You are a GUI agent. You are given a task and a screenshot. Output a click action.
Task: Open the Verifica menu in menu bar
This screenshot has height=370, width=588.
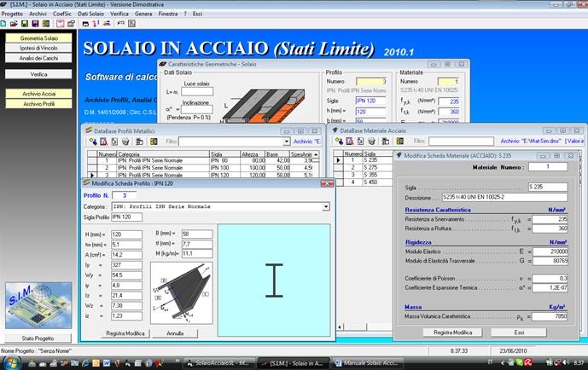(119, 14)
